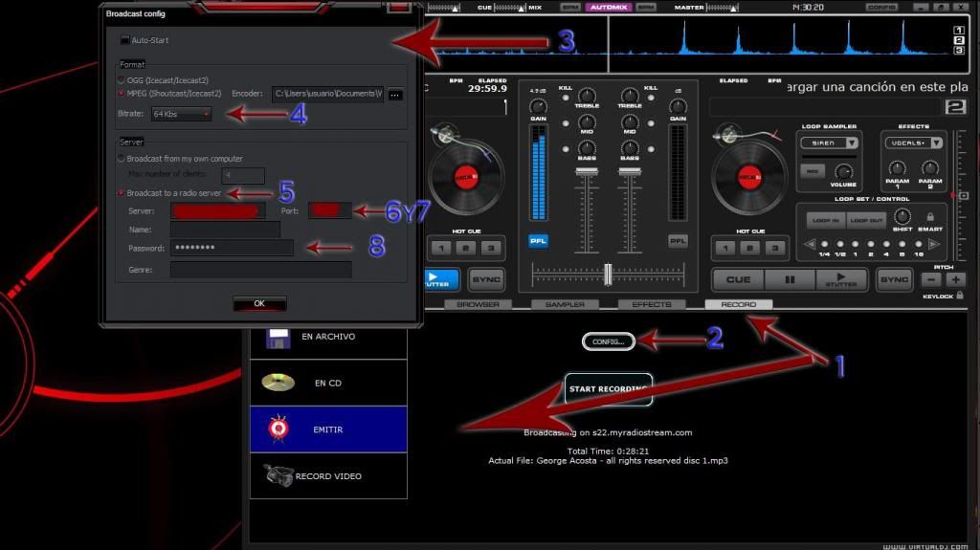Focus the Name text field
Screen dimensions: 980x550
225,230
